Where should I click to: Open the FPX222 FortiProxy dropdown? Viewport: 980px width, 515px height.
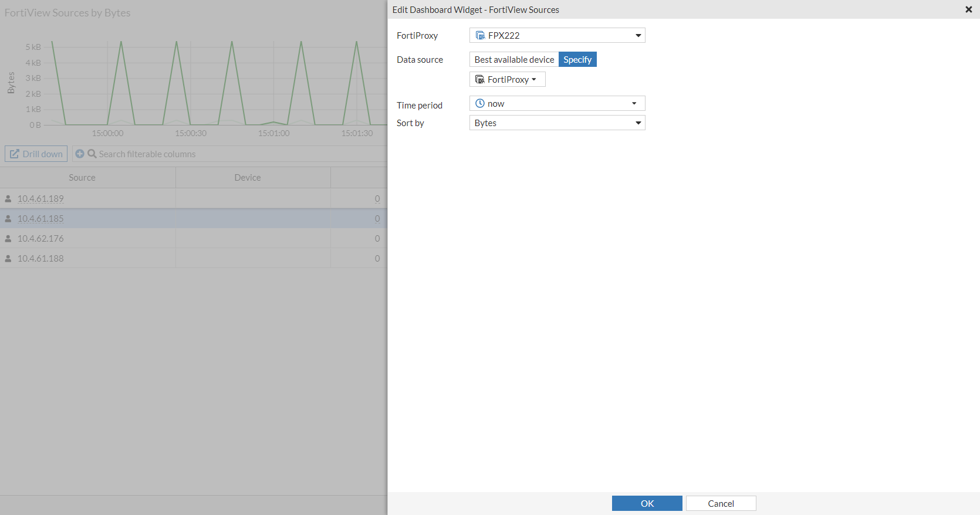coord(557,35)
